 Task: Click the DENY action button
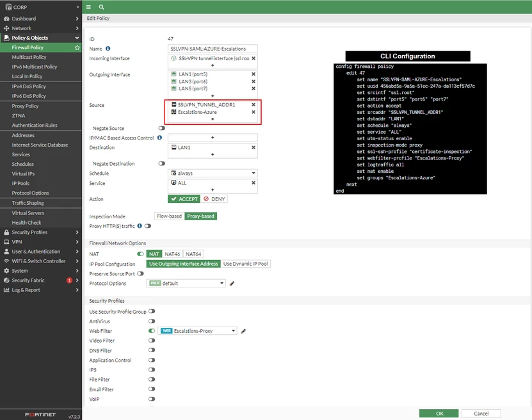tap(214, 199)
